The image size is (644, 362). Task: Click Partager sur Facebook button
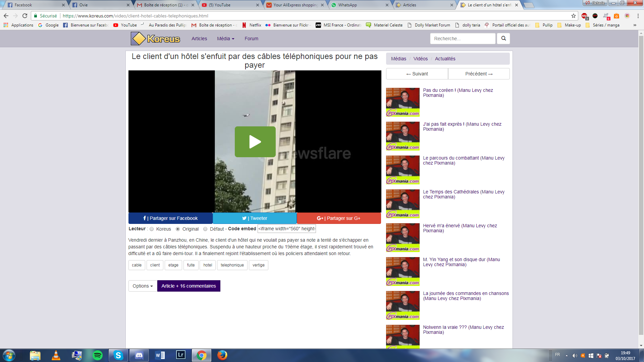coord(170,218)
